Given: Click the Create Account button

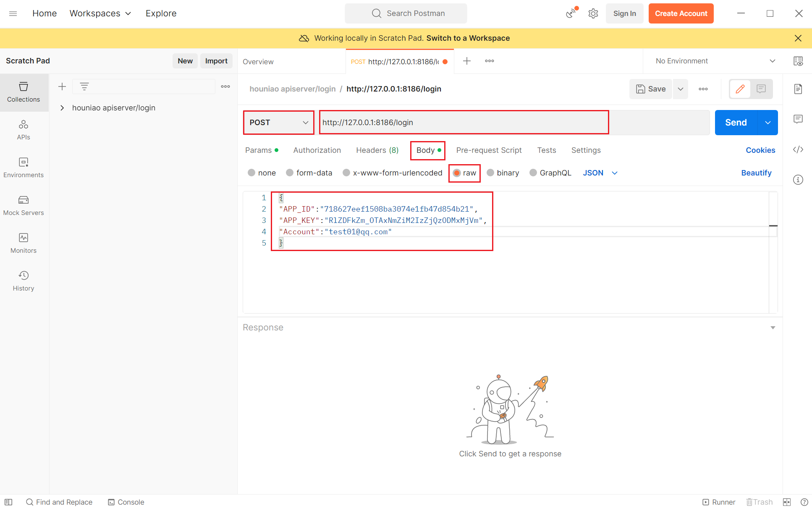Looking at the screenshot, I should coord(681,13).
